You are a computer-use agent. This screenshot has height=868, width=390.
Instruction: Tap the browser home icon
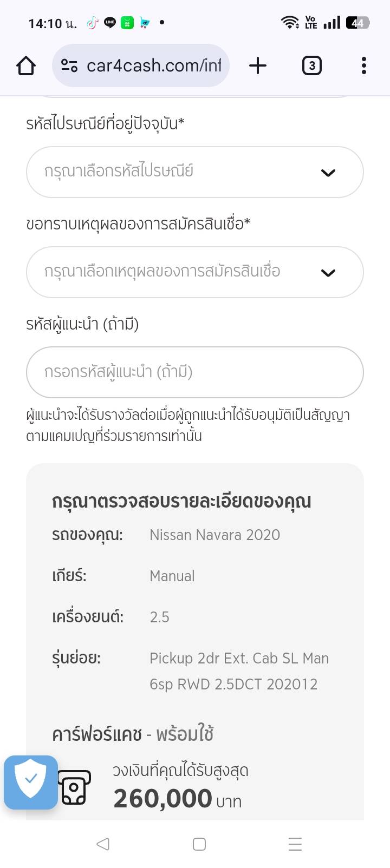pyautogui.click(x=26, y=66)
